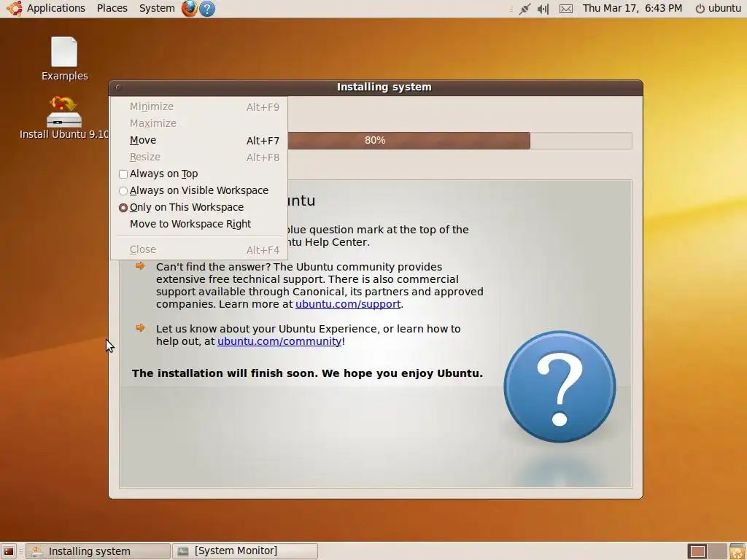747x560 pixels.
Task: Switch to the first workspace in switcher
Action: tap(697, 551)
